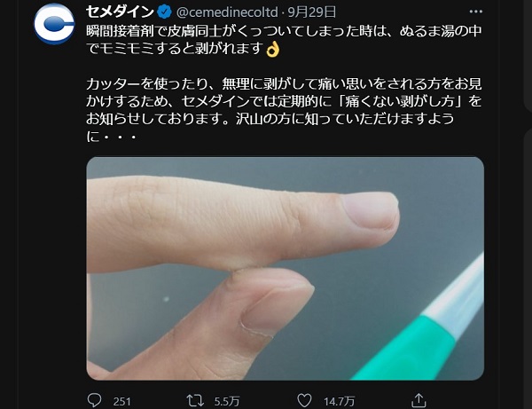Click the reply speech bubble icon
532x409 pixels.
pos(94,400)
